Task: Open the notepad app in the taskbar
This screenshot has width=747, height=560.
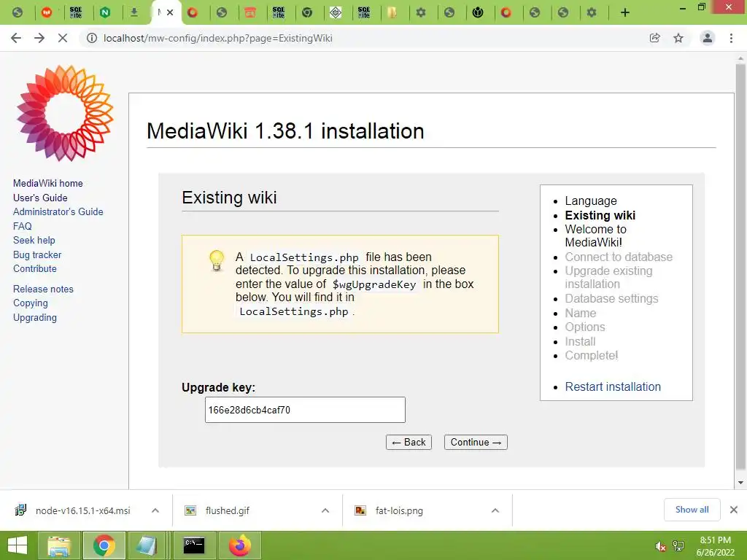Action: click(146, 545)
